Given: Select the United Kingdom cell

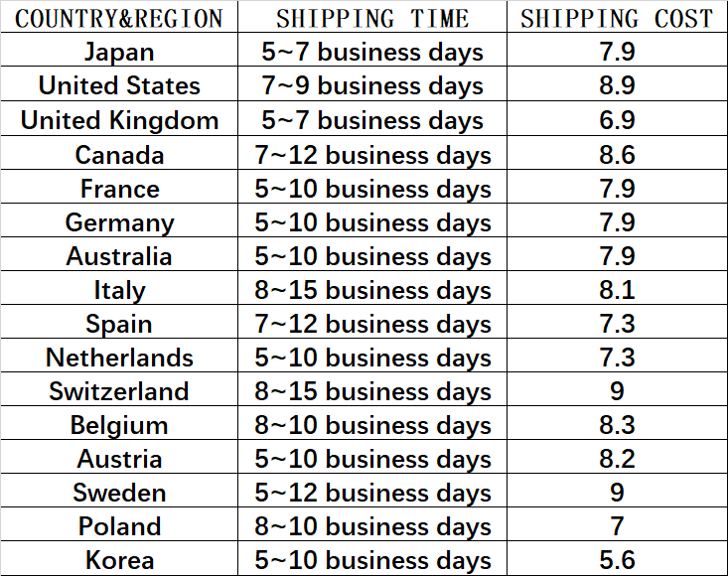Looking at the screenshot, I should (119, 121).
